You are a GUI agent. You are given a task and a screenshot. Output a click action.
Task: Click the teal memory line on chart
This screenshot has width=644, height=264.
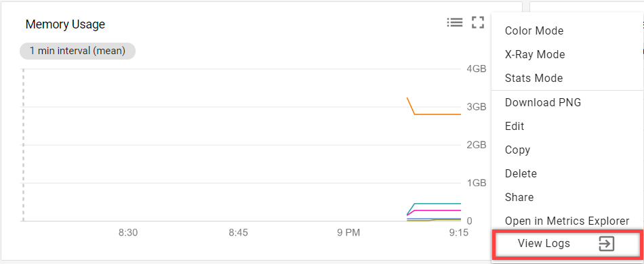[437, 203]
